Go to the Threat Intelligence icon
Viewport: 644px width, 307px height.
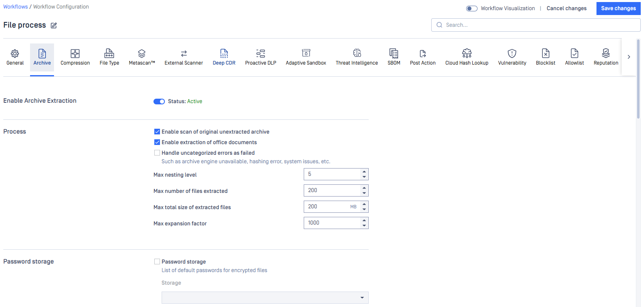(357, 54)
